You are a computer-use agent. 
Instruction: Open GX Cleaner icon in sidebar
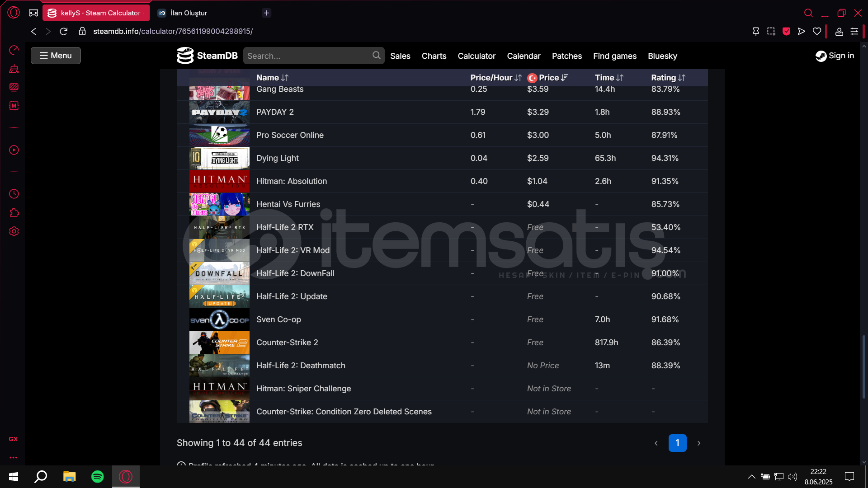pos(14,69)
